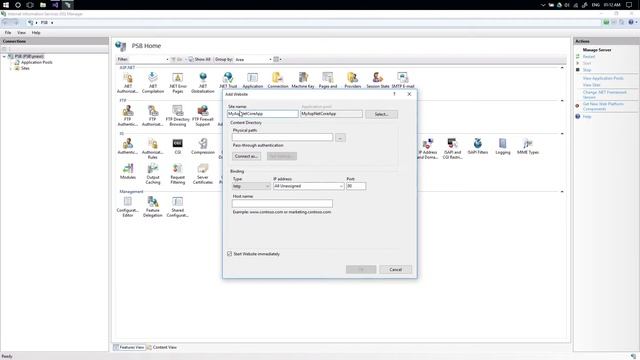The height and width of the screenshot is (360, 640).
Task: Open the Session State feature icon
Action: click(378, 80)
